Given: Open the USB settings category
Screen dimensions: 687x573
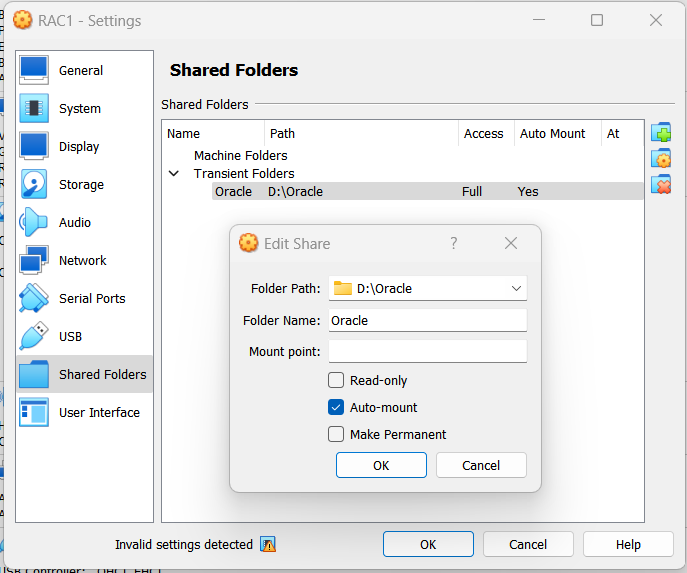Looking at the screenshot, I should [x=84, y=336].
